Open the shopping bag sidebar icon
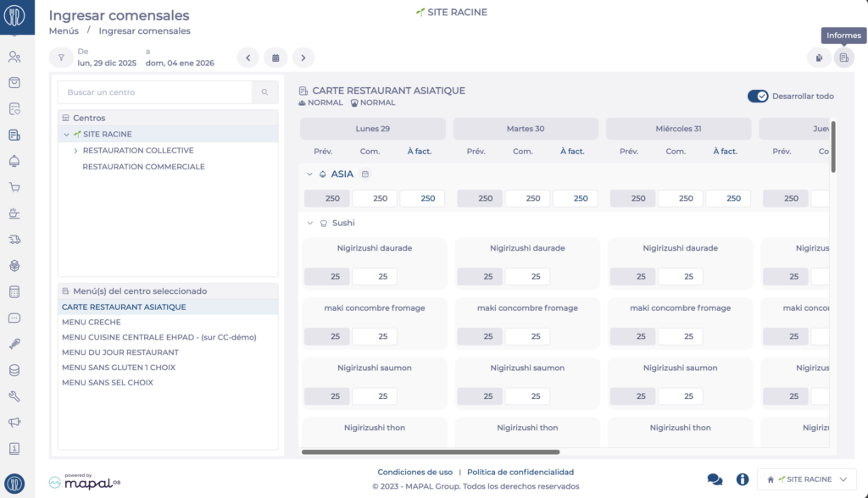 (x=14, y=83)
